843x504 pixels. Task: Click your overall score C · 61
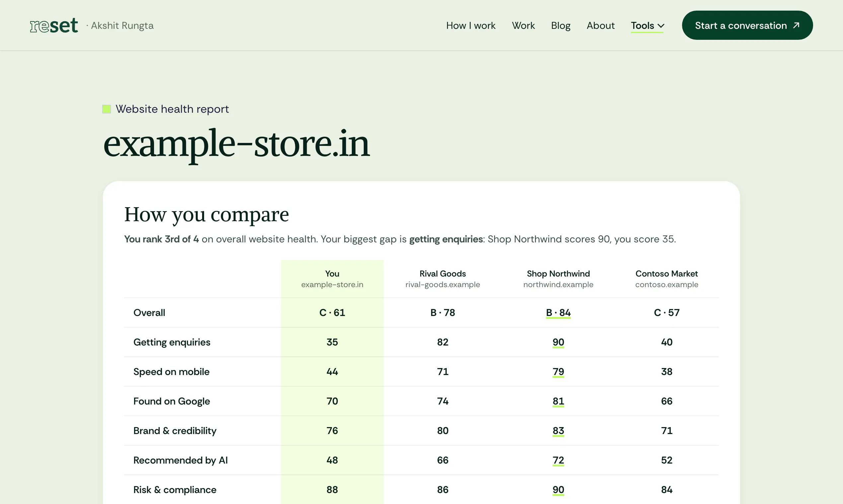pyautogui.click(x=332, y=312)
